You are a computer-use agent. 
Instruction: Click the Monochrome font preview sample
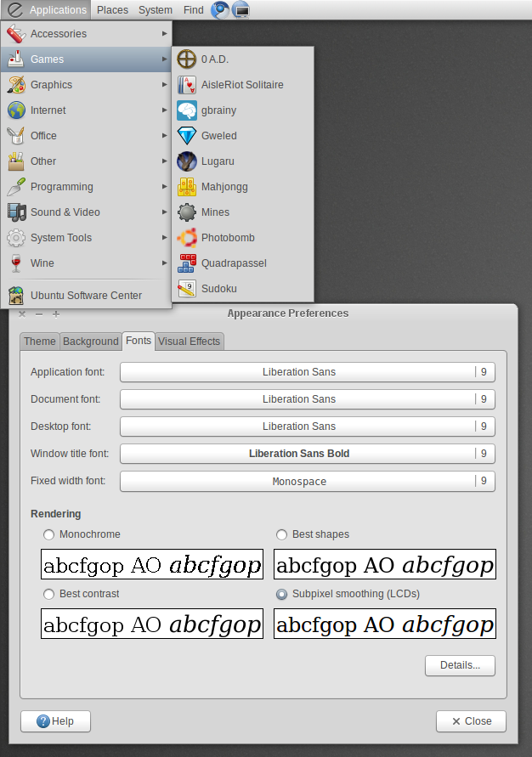pyautogui.click(x=152, y=564)
